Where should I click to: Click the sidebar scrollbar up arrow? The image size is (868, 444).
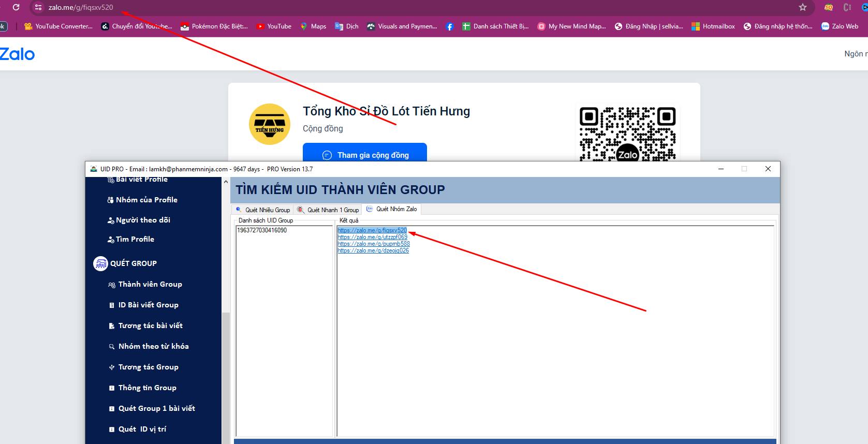(226, 182)
